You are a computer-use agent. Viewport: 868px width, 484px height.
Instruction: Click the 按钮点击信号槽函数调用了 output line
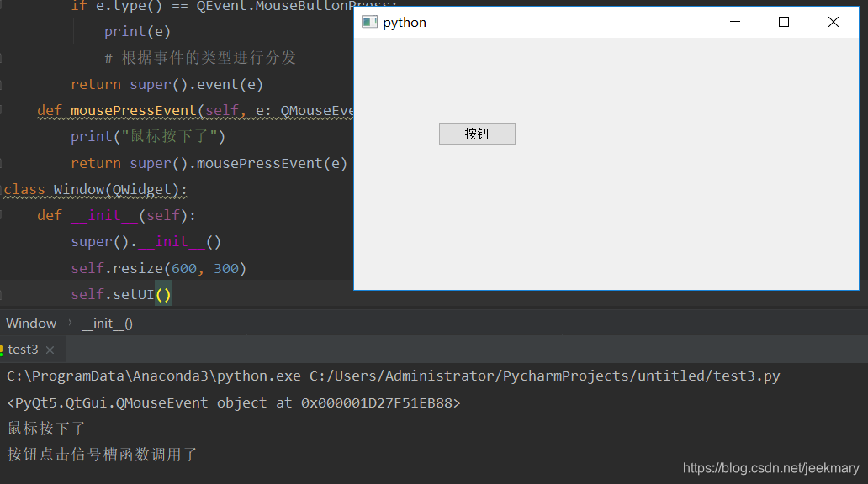click(103, 455)
